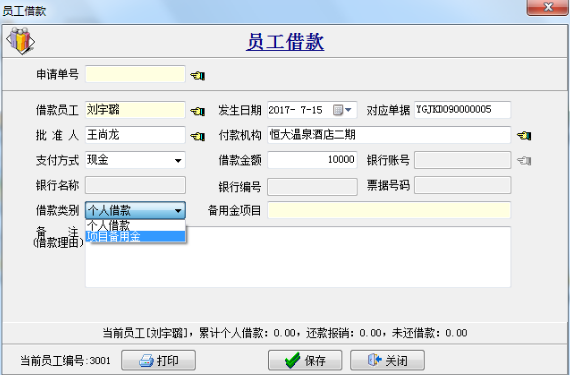The width and height of the screenshot is (570, 375).
Task: Collapse the 借款类别 combo box arrow
Action: tap(178, 210)
